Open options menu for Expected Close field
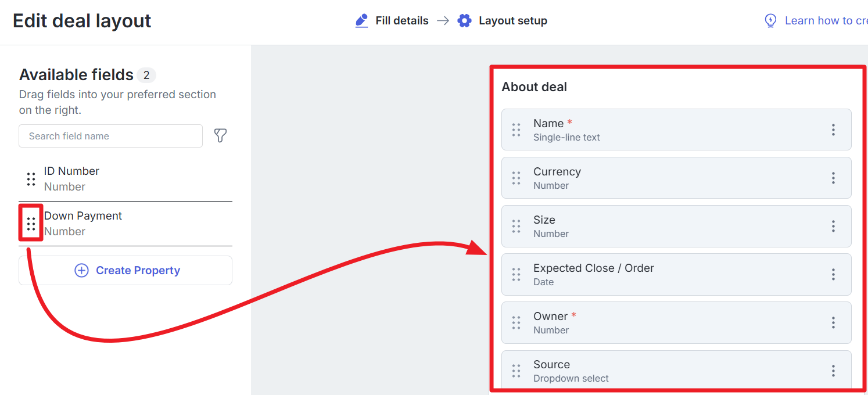 pos(833,274)
